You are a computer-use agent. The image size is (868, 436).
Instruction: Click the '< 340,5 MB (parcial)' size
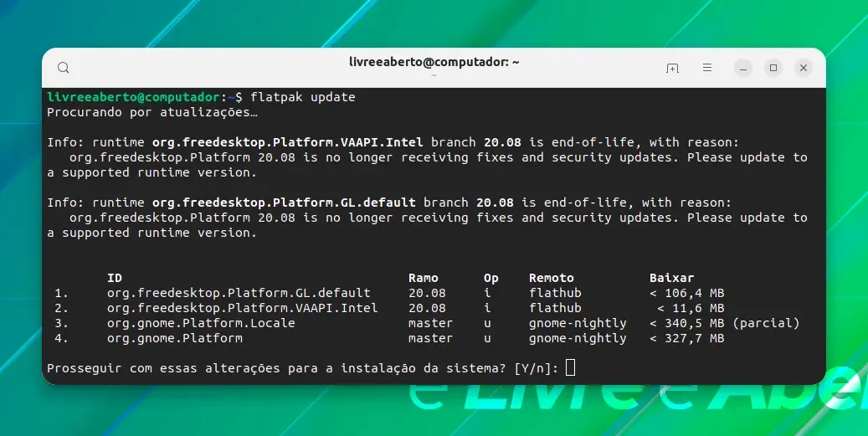tap(725, 322)
